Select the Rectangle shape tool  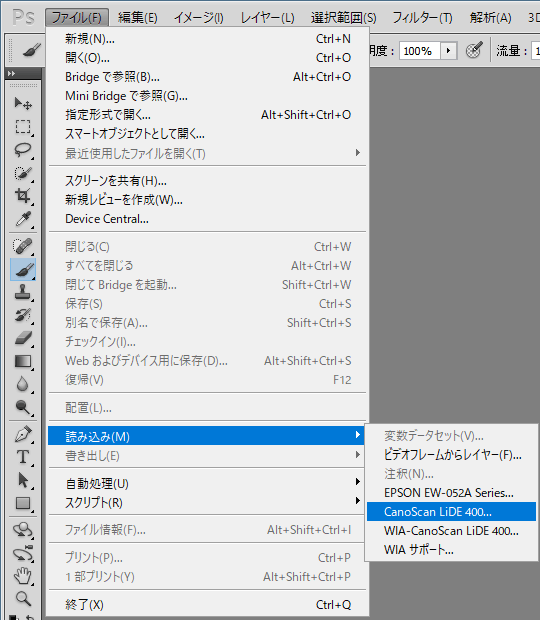pyautogui.click(x=23, y=503)
